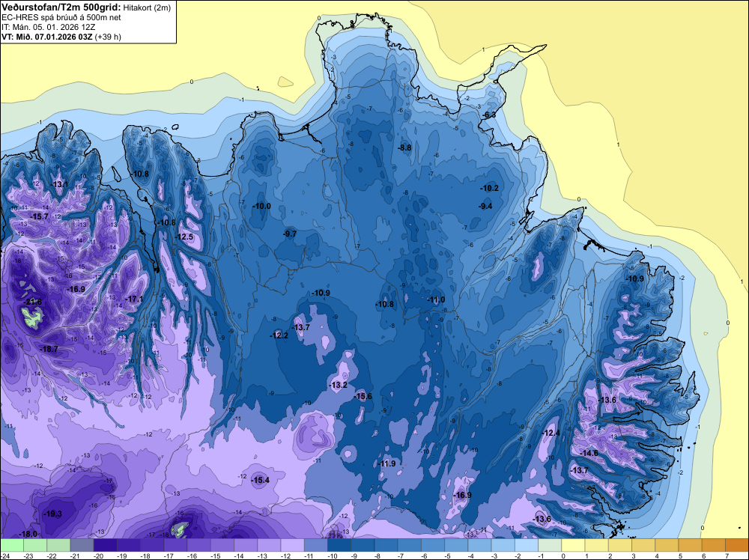Screen dimensions: 749x560
Task: Select the legend color cell for -5
Action: click(x=456, y=545)
